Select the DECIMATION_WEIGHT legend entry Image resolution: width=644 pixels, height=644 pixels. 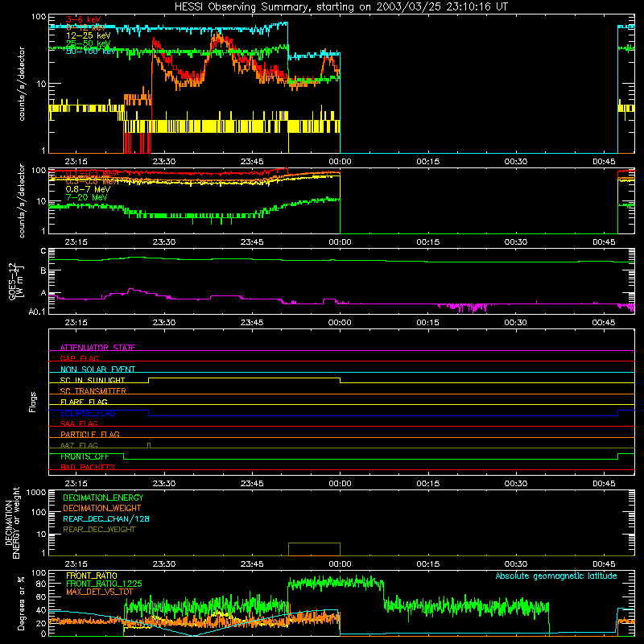point(102,508)
